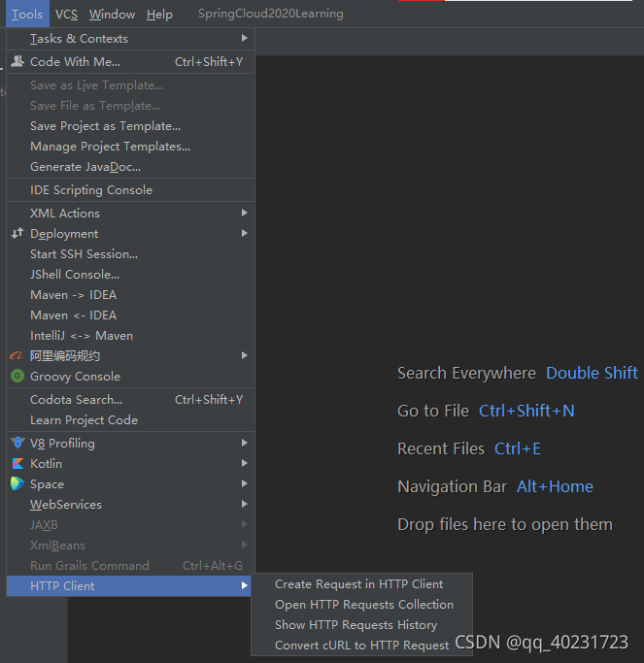Open the Help menu
The height and width of the screenshot is (663, 644).
(x=159, y=15)
